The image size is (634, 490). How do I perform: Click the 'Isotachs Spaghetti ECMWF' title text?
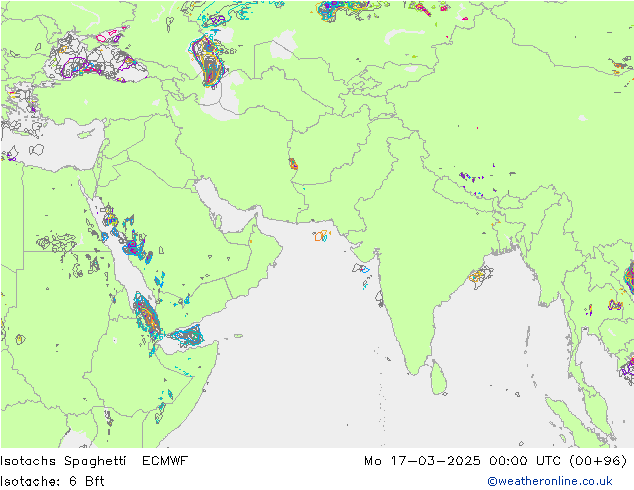tap(94, 460)
